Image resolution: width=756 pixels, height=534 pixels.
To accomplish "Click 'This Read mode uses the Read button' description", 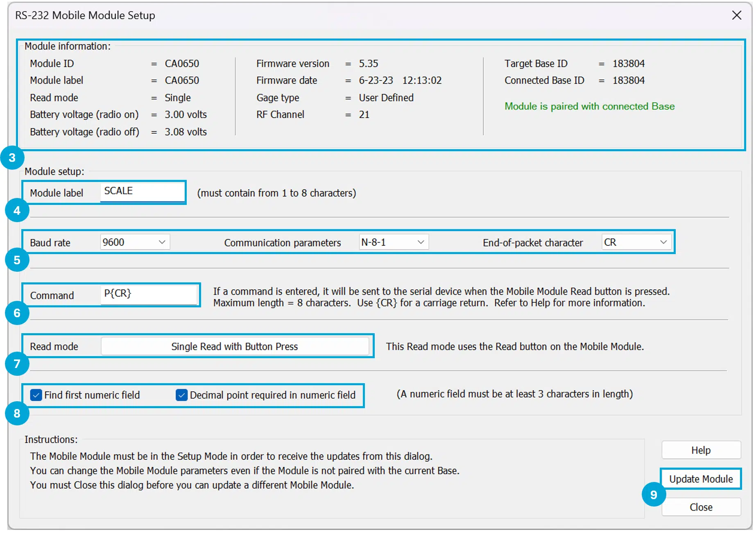I will coord(515,346).
